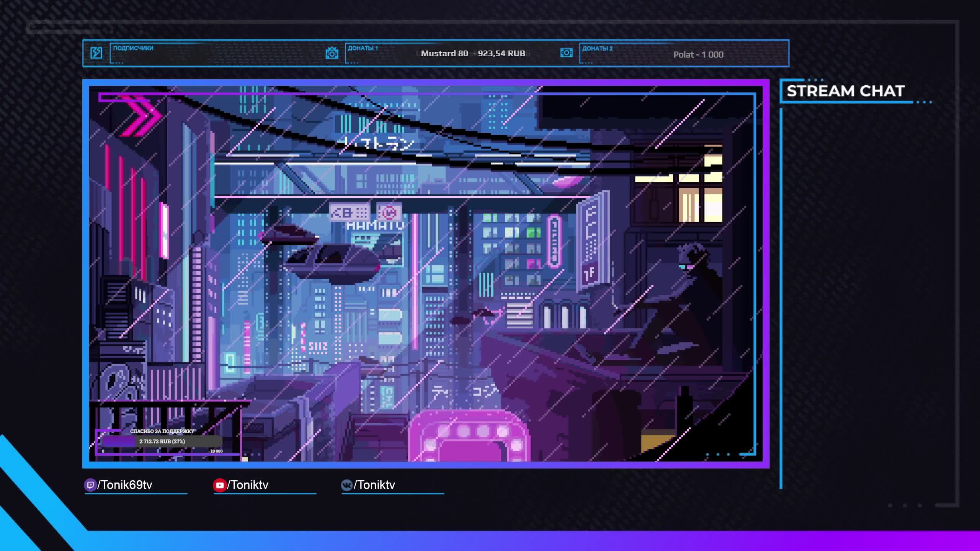The height and width of the screenshot is (551, 980).
Task: Click the СПАСИБО ЗА ПОДДЕРЖКУ goal title
Action: [x=162, y=431]
